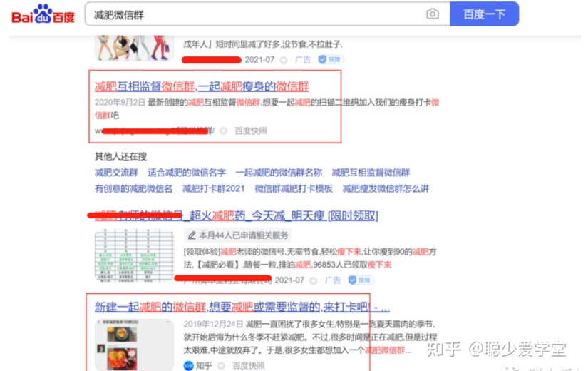Viewport: 588px width, 371px height.
Task: Expand dropdown arrow next to 知乎 source
Action: tap(221, 366)
